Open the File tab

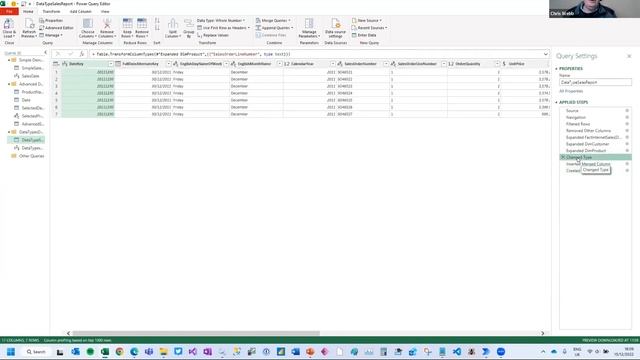coord(9,11)
